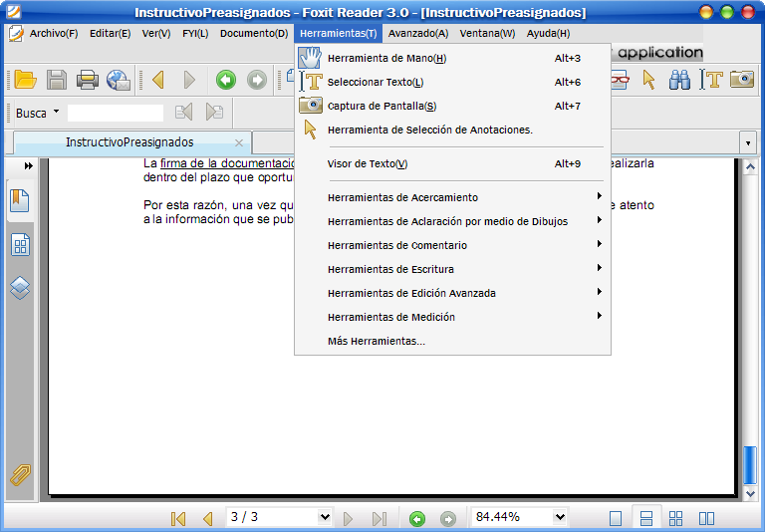765x532 pixels.
Task: Open the layers panel in sidebar
Action: pos(20,289)
